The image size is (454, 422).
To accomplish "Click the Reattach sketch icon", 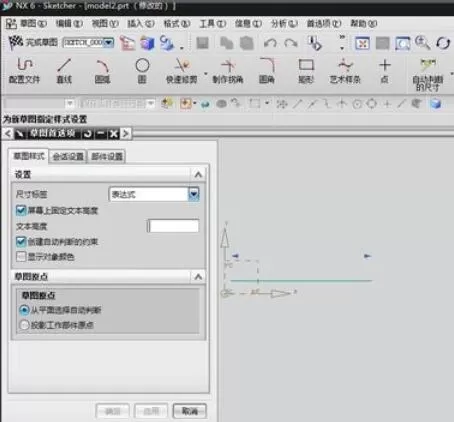I will [x=167, y=43].
